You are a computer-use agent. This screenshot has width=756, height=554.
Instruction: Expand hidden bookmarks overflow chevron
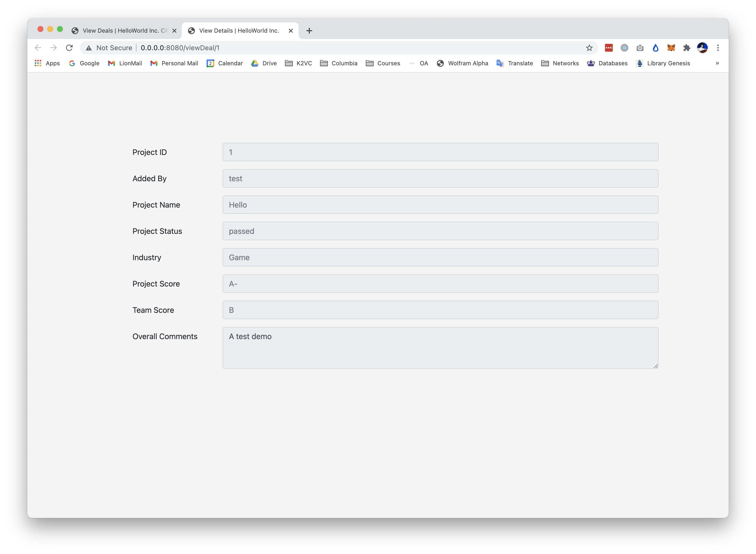tap(717, 63)
